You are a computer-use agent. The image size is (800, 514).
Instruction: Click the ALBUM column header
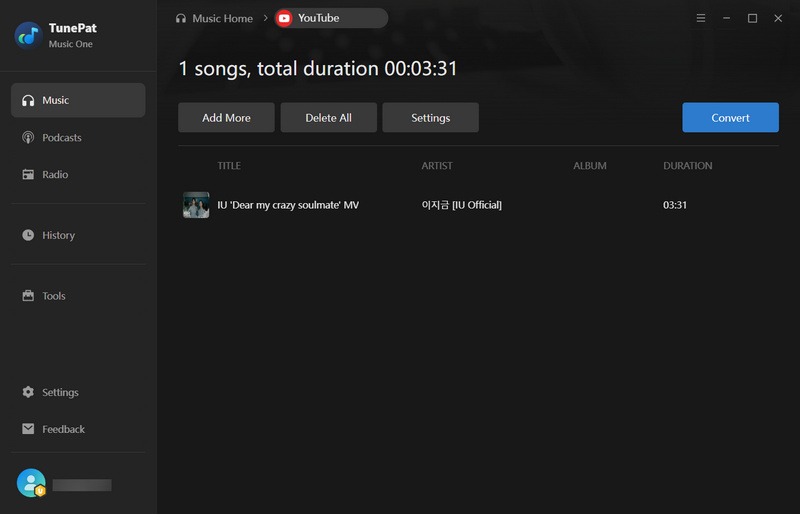tap(590, 166)
